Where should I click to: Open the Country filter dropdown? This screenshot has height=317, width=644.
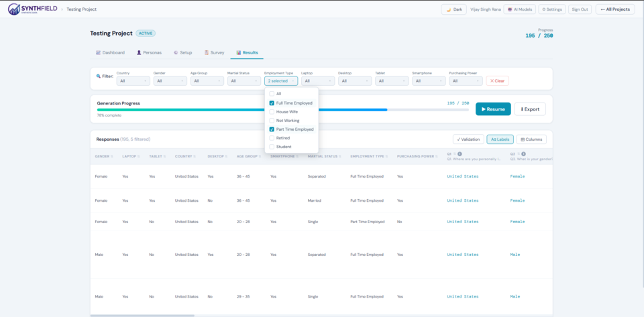click(x=133, y=81)
